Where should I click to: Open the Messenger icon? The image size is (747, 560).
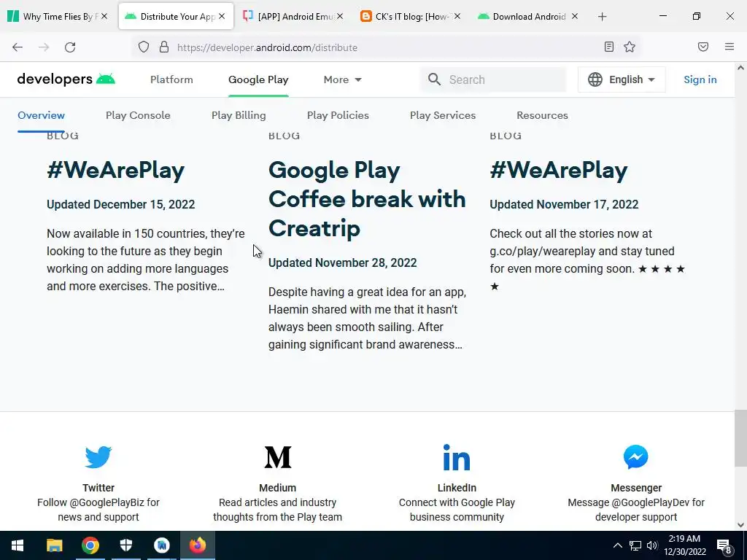coord(636,457)
